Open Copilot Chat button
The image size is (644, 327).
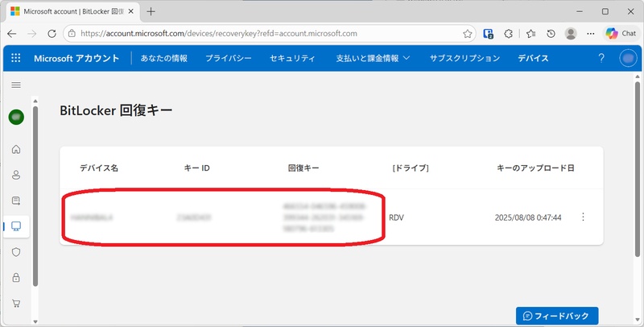pyautogui.click(x=621, y=34)
